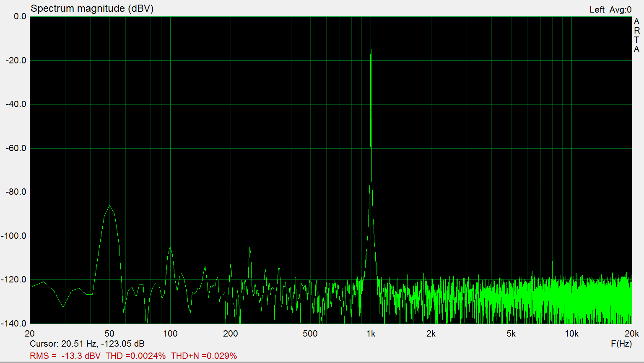This screenshot has width=644, height=363.
Task: Click the 1 kHz fundamental peak tip
Action: [x=371, y=47]
